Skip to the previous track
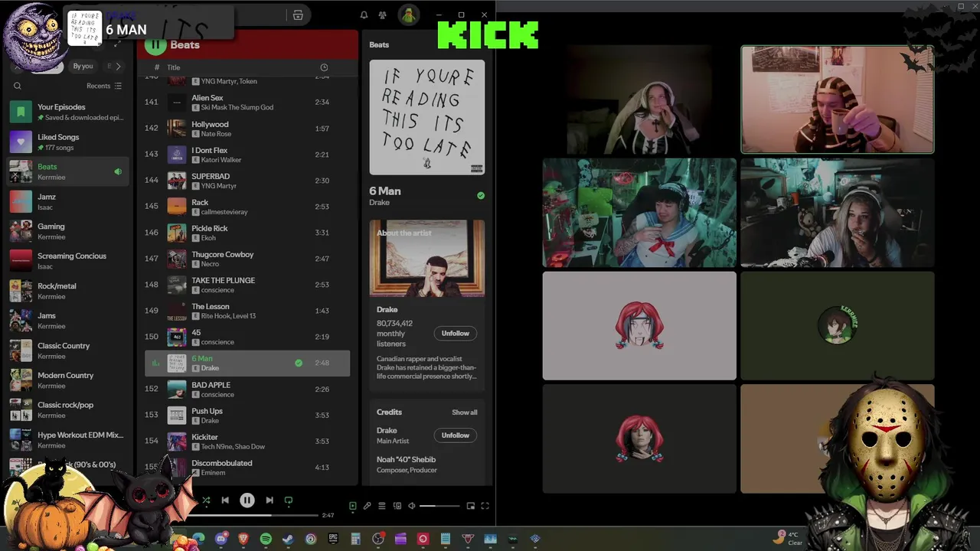 [x=225, y=500]
